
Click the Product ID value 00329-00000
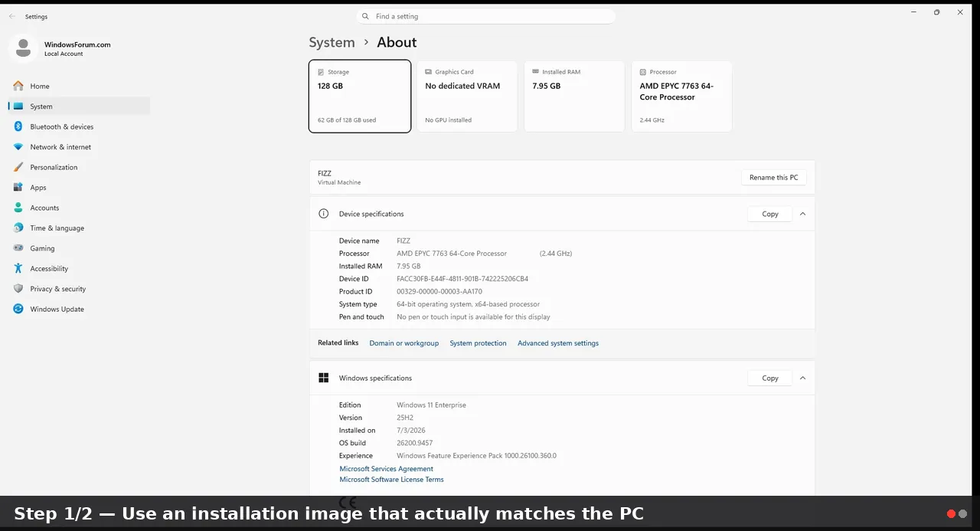click(x=439, y=291)
